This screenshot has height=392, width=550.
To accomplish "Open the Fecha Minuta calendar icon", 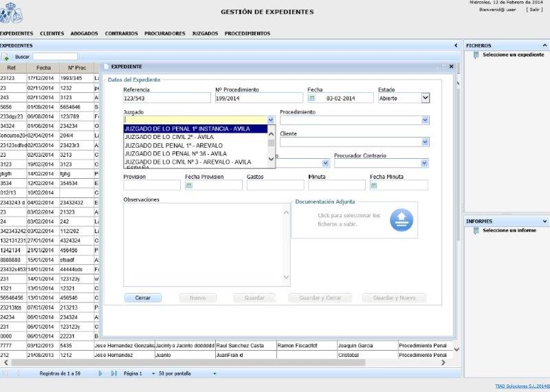I will click(x=374, y=185).
